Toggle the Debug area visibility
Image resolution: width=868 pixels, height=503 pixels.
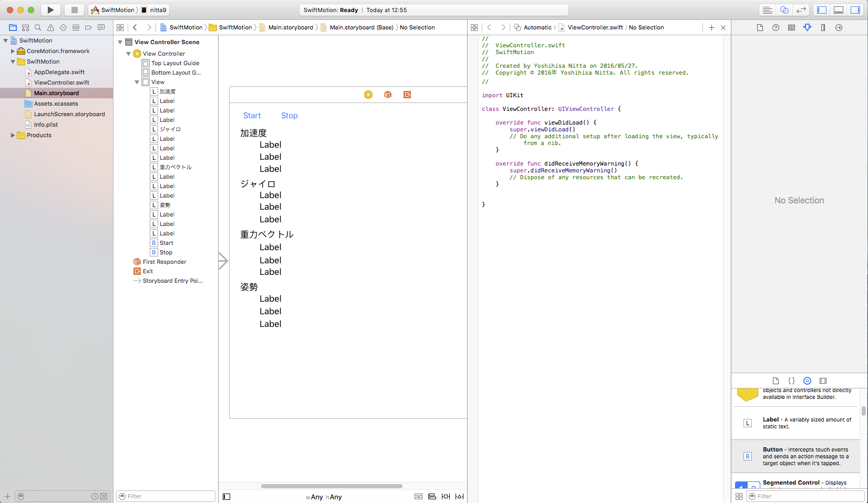click(x=839, y=10)
